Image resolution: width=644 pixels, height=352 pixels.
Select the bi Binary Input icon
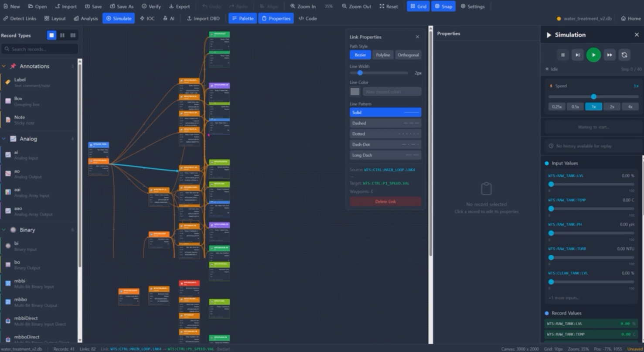click(x=8, y=246)
